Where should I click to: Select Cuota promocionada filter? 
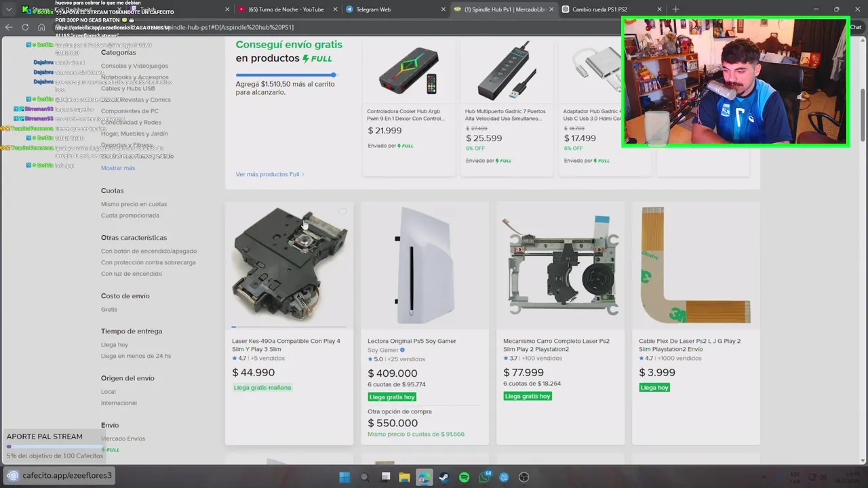(130, 216)
